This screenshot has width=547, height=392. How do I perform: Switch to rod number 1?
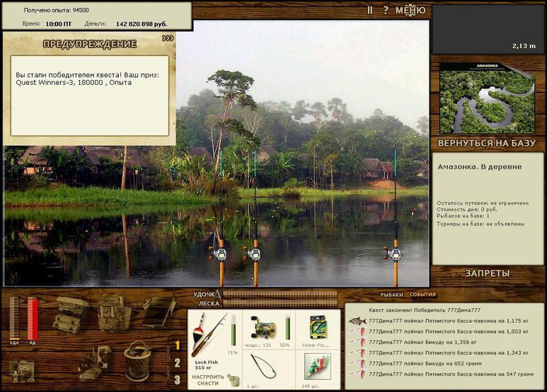click(x=177, y=345)
